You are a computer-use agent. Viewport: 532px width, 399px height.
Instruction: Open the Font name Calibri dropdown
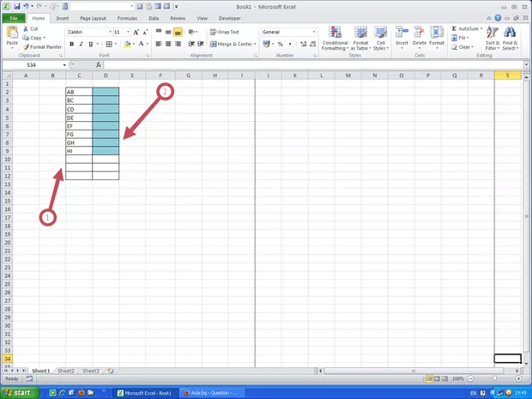coord(111,32)
